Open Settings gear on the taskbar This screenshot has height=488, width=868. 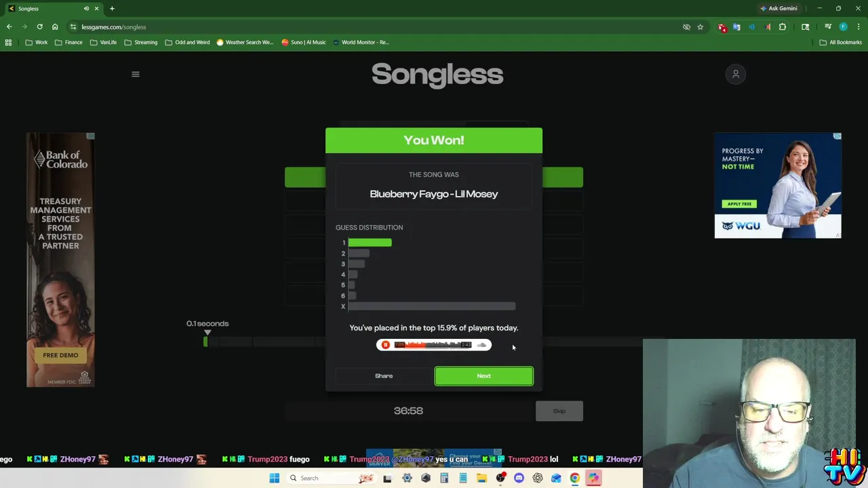coord(407,478)
